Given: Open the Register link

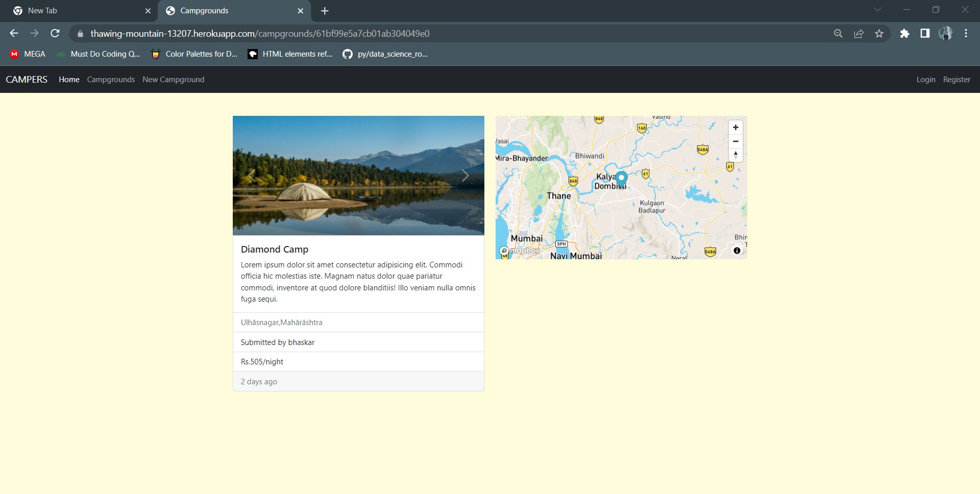Looking at the screenshot, I should tap(957, 80).
